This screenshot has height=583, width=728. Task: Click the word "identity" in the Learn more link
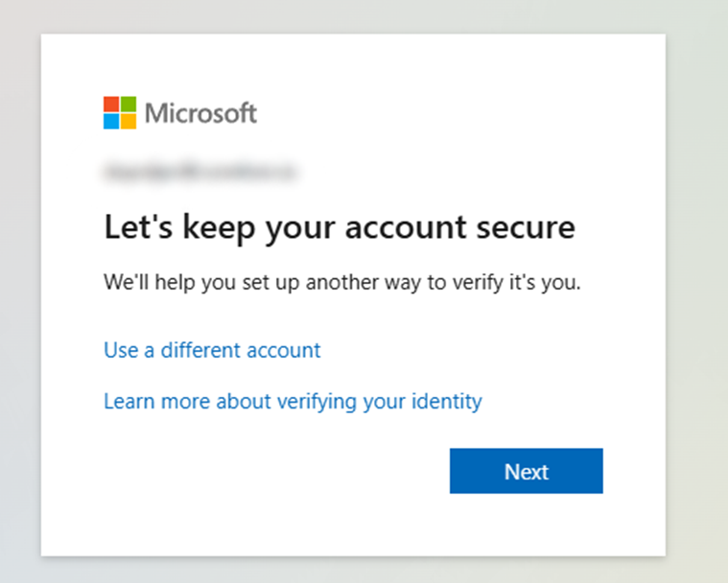coord(445,401)
